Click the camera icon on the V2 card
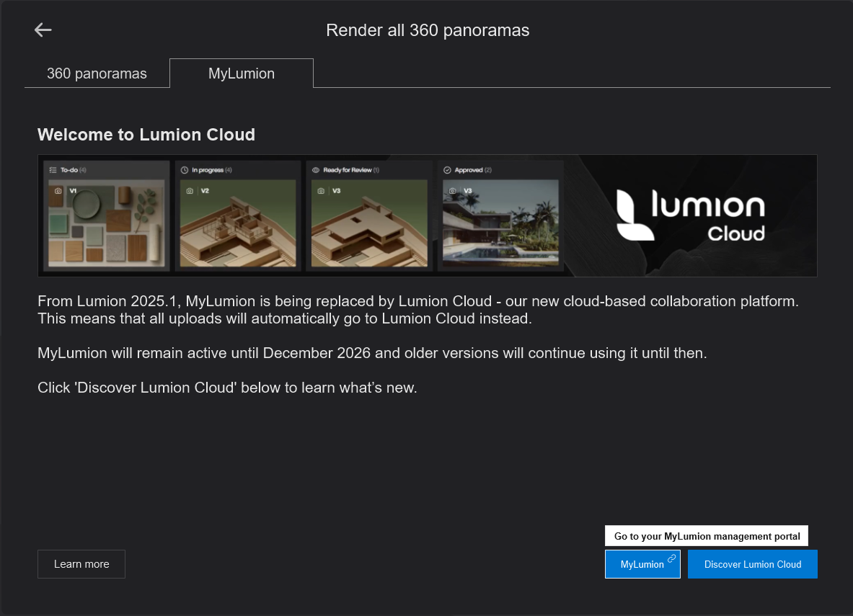Viewport: 853px width, 616px height. click(190, 191)
